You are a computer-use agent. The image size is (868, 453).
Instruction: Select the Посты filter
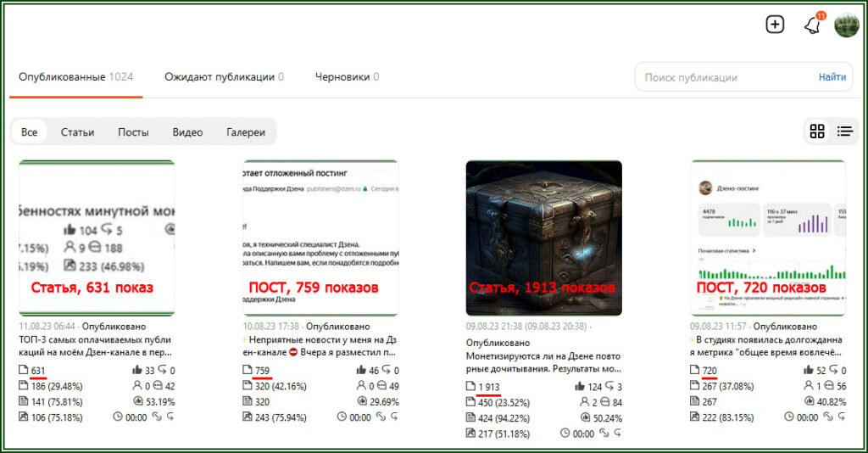[133, 132]
